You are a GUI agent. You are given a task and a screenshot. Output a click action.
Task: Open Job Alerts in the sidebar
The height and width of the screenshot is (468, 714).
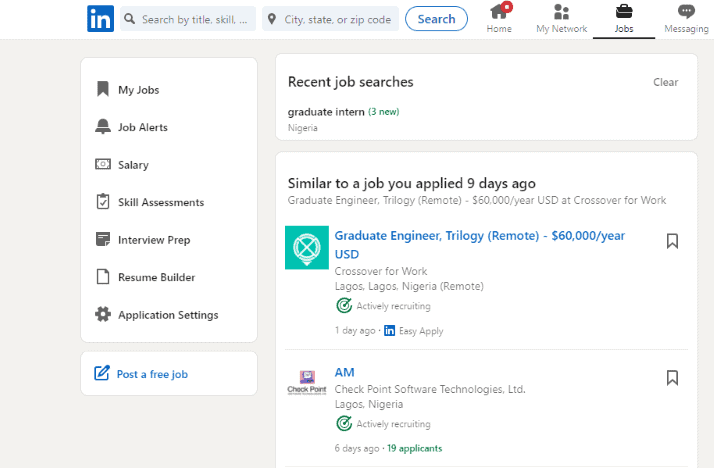(143, 127)
